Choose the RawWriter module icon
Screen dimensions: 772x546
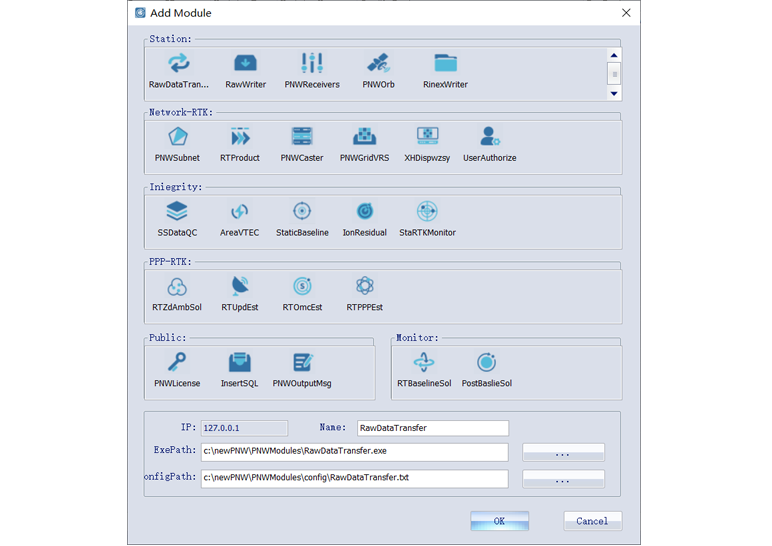coord(245,64)
